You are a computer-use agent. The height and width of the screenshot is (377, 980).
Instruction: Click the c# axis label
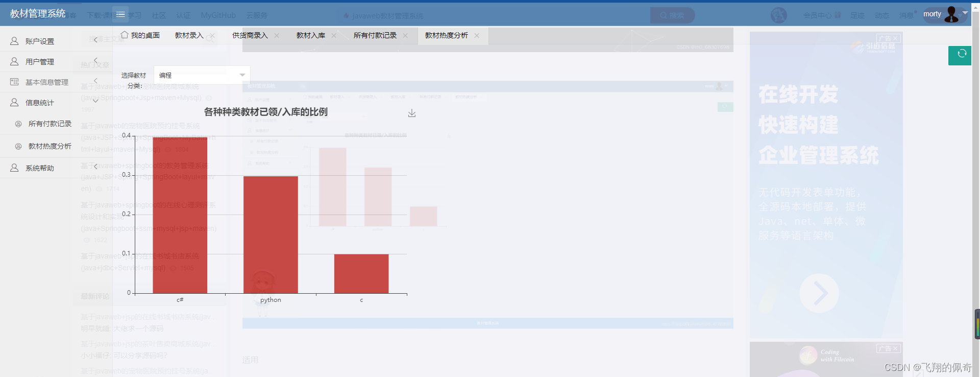(x=180, y=300)
